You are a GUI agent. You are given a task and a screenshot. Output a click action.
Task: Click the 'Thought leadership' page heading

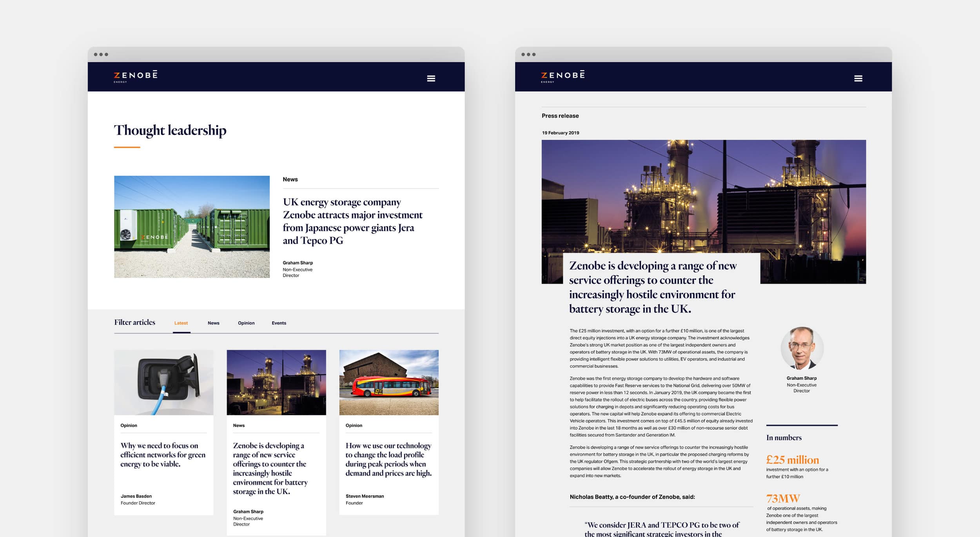170,131
